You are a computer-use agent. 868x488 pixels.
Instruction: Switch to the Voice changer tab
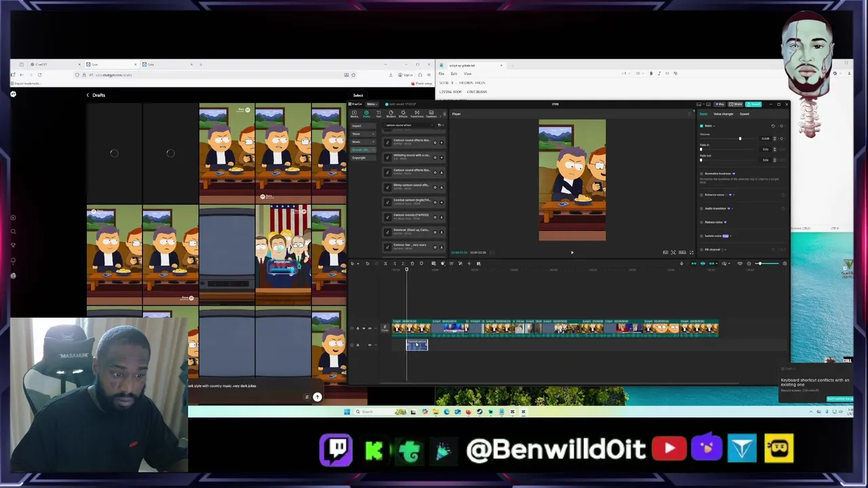click(724, 114)
